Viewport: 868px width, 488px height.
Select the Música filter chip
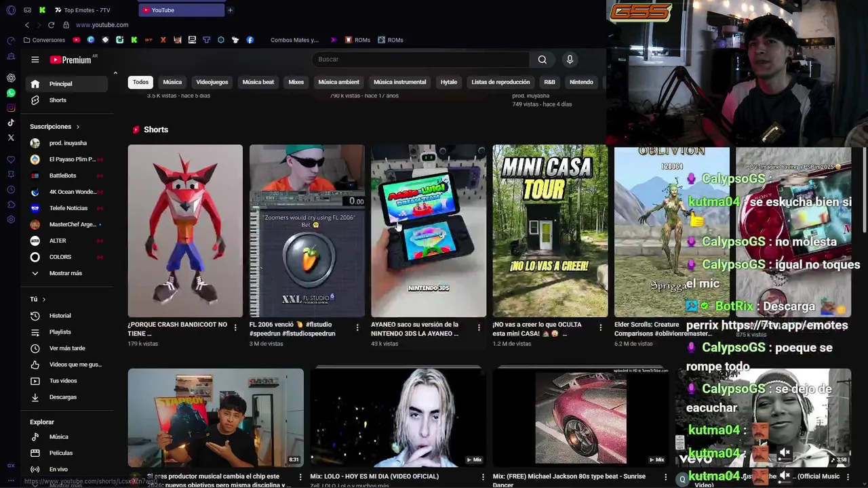172,82
